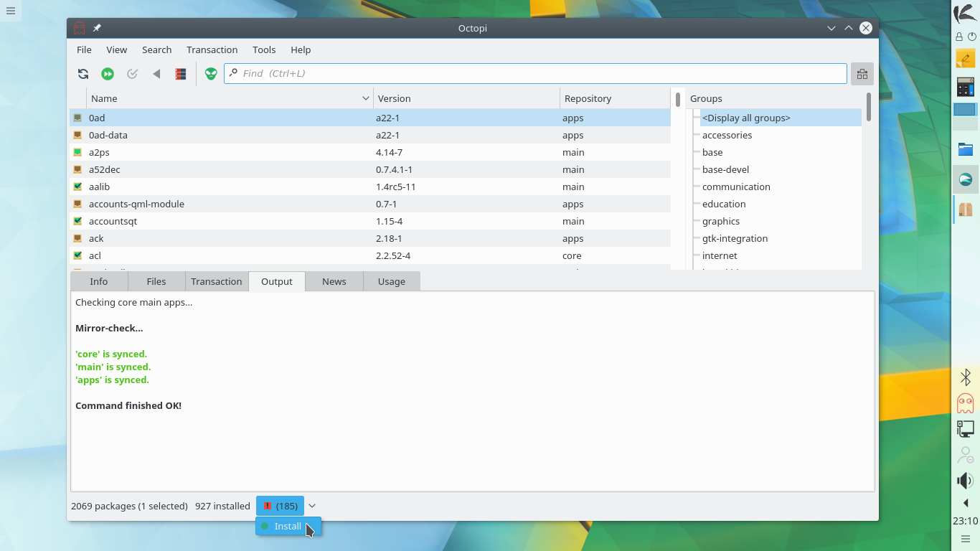
Task: Open the Help menu
Action: point(301,50)
